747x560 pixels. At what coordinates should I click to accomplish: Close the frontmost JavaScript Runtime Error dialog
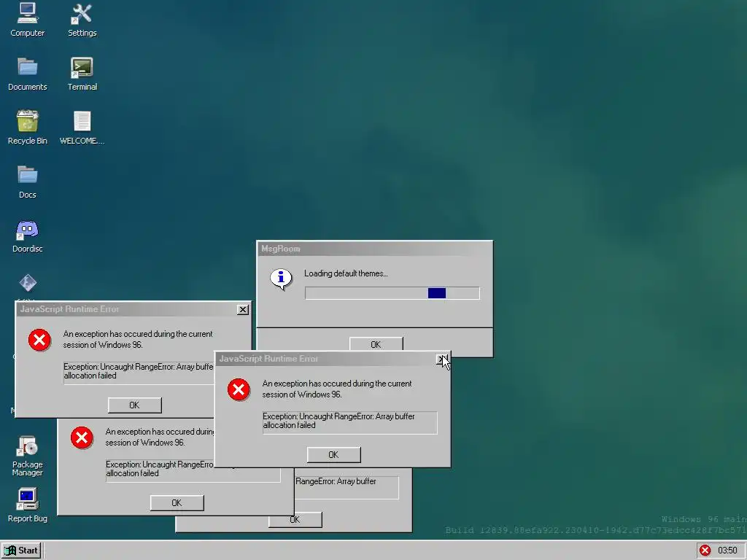coord(441,359)
